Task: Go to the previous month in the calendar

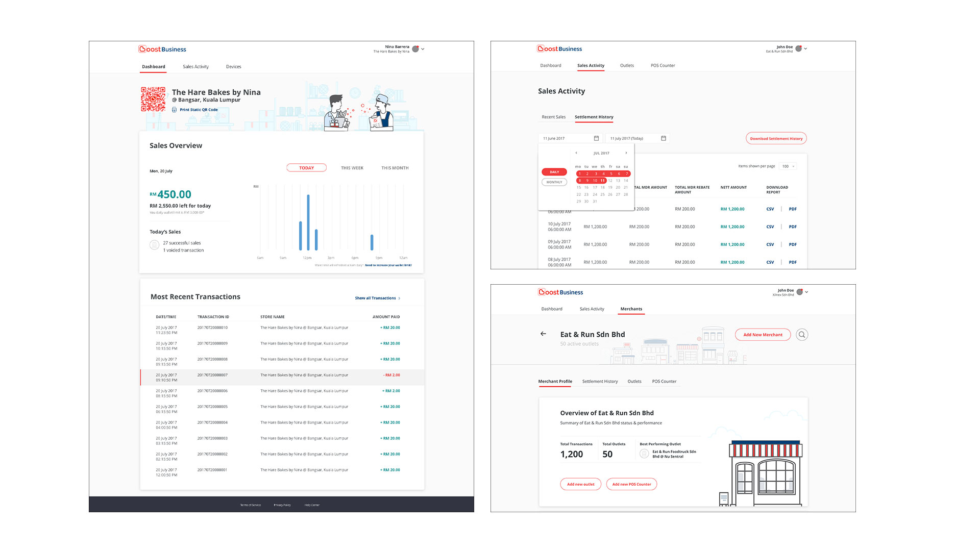Action: coord(576,153)
